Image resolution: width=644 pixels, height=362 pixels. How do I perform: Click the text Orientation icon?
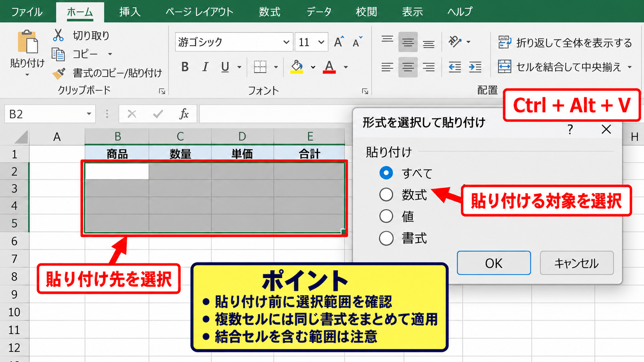[455, 42]
